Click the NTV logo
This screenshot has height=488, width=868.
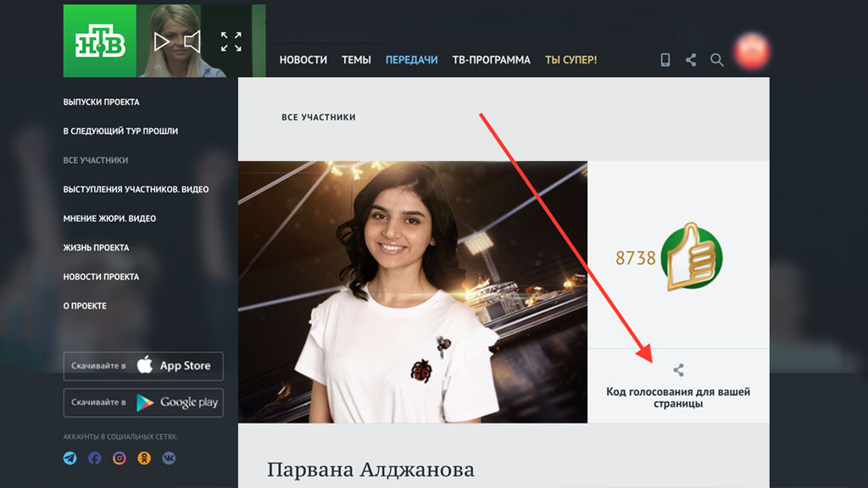point(99,41)
